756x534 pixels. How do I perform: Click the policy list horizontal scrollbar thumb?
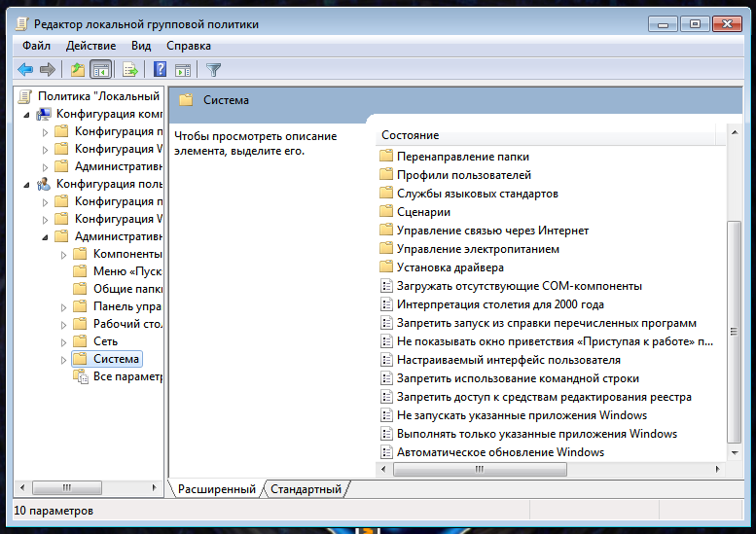[x=480, y=469]
